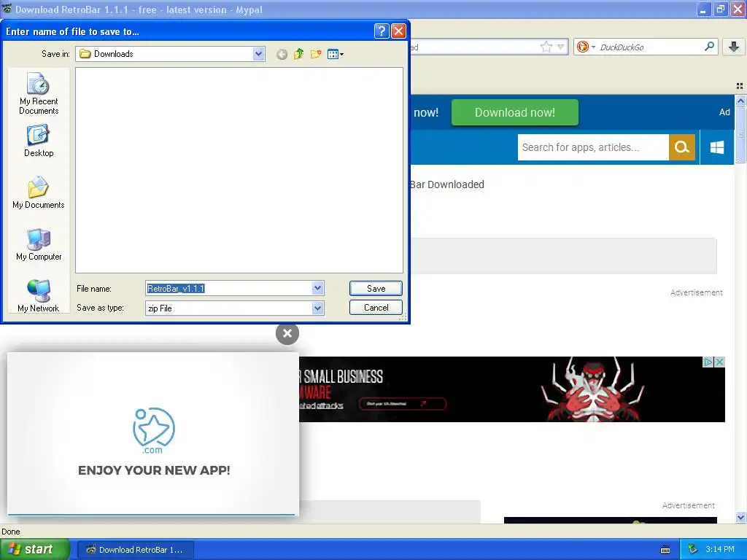Viewport: 747px width, 560px height.
Task: Switch to Download RetroBar taskbar item
Action: pyautogui.click(x=135, y=550)
